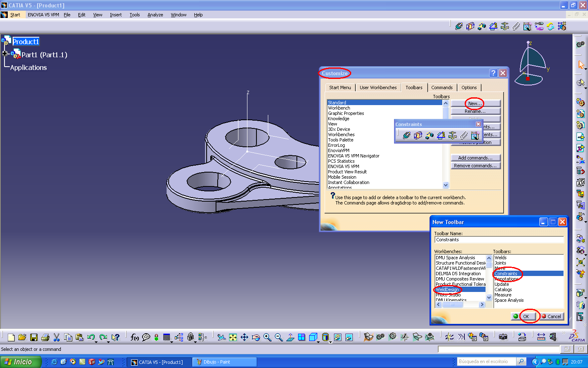Click the Design Table grid icon
Screen dimensions: 588x368
[x=167, y=337]
